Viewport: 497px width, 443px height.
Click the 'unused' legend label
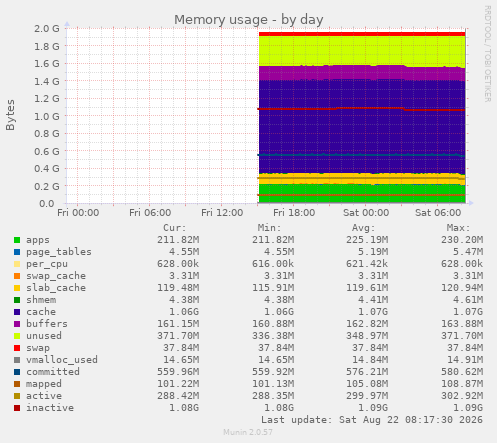[44, 336]
